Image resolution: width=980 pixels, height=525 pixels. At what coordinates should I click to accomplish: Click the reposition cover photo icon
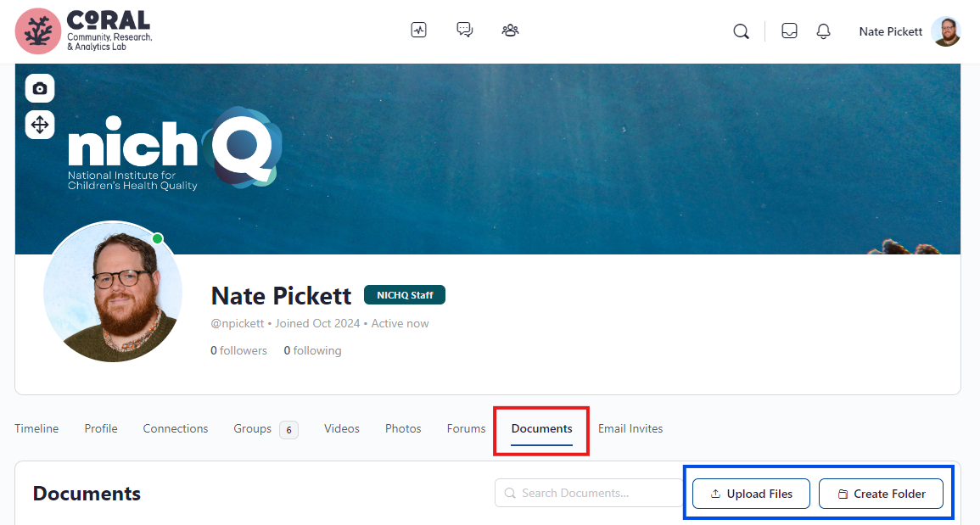point(40,125)
